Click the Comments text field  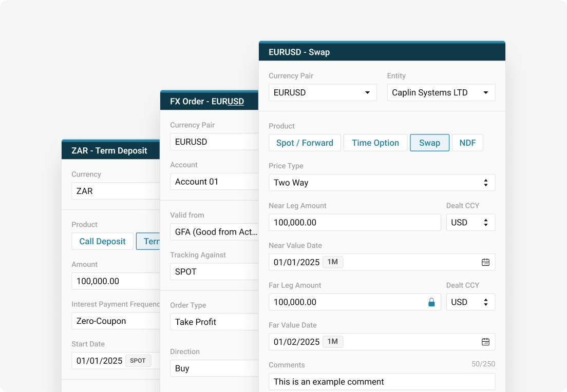pyautogui.click(x=382, y=382)
